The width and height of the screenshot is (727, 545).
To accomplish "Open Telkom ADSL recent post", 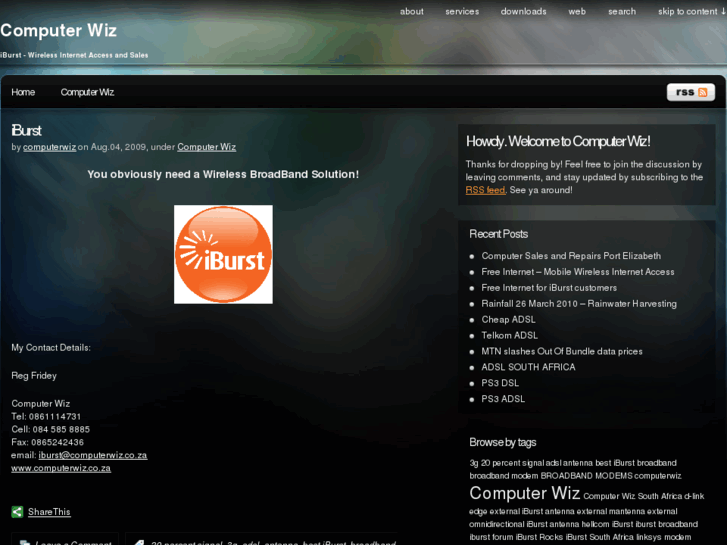I will 510,335.
